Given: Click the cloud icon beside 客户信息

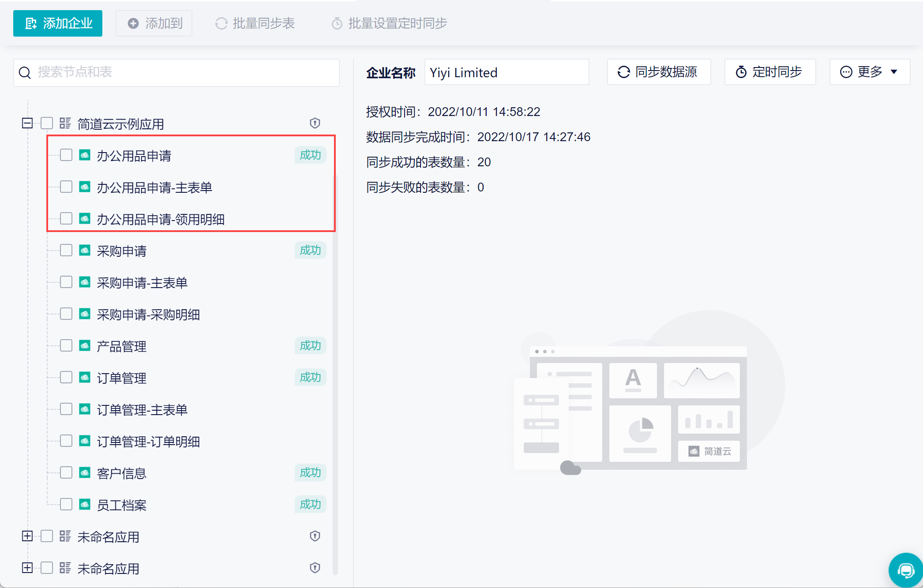Looking at the screenshot, I should pos(85,472).
